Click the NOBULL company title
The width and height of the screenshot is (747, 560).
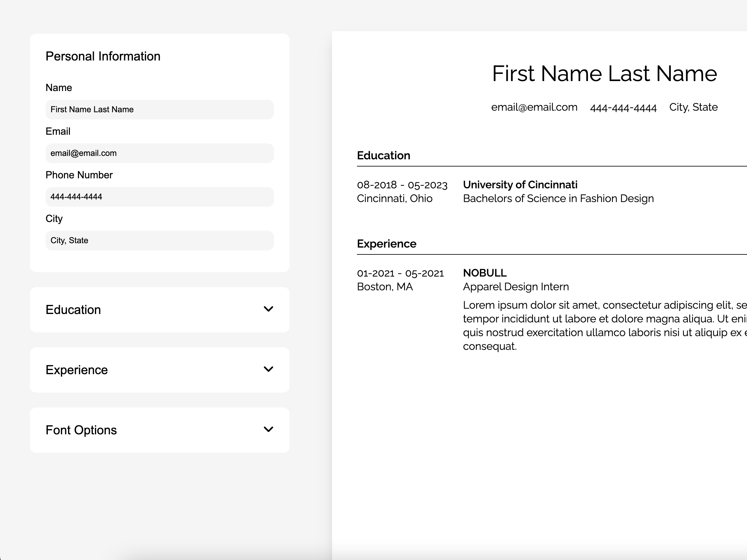(485, 273)
